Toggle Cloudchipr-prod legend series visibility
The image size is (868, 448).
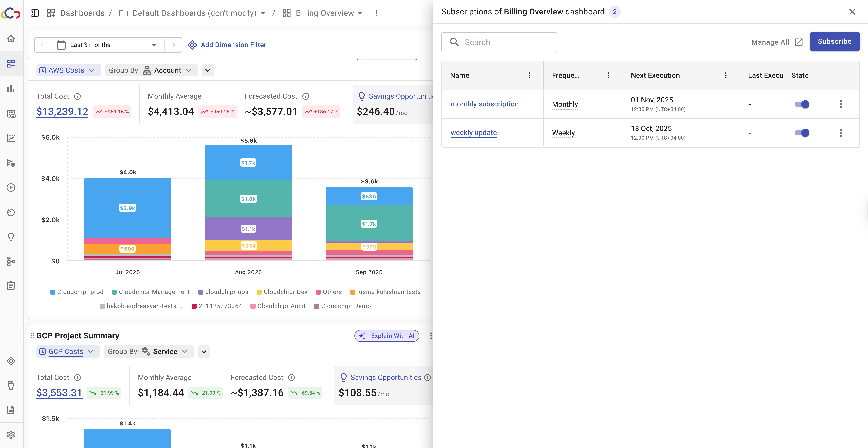pos(76,292)
